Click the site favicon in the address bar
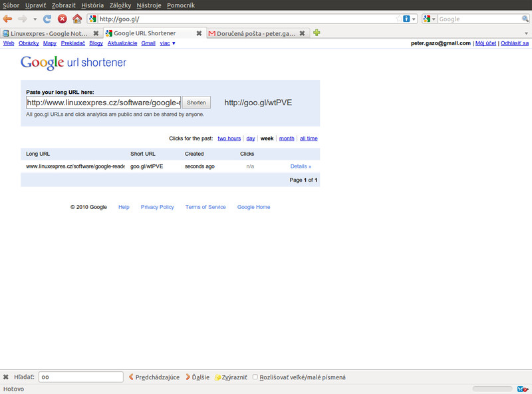Screen dimensions: 532x394 [92, 19]
